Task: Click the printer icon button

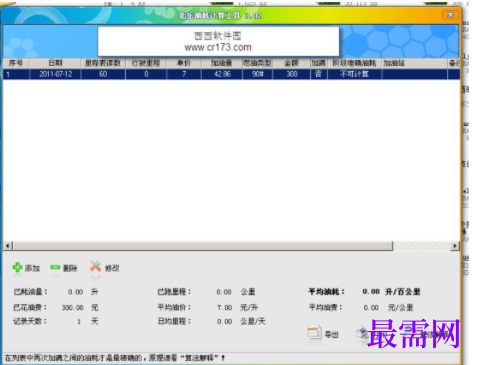Action: click(362, 333)
